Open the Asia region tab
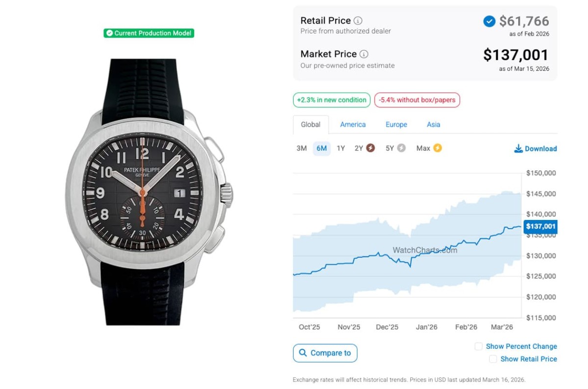This screenshot has height=389, width=588. pos(433,124)
